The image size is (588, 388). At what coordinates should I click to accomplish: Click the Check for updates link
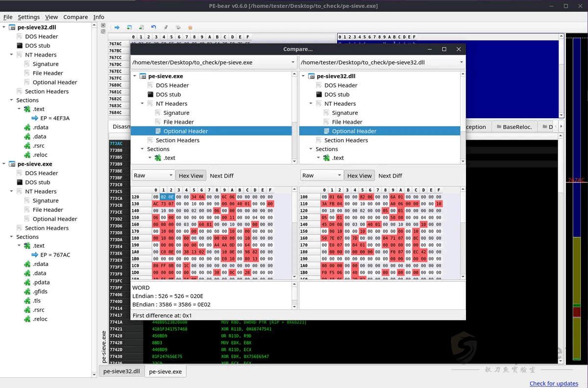pyautogui.click(x=554, y=384)
